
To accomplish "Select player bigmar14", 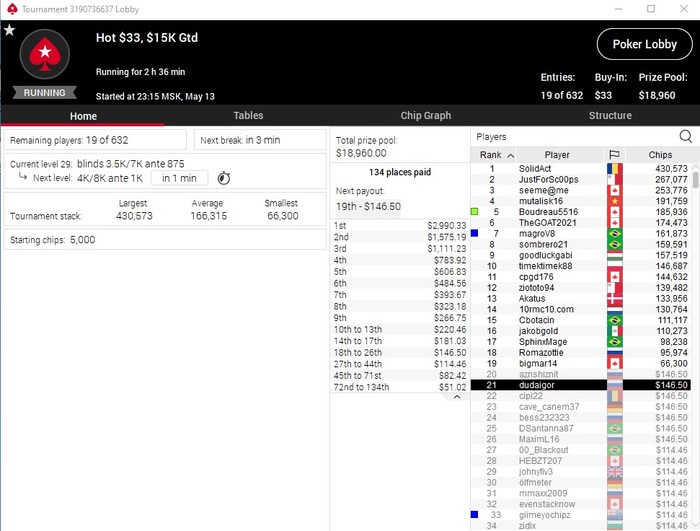I will [580, 364].
